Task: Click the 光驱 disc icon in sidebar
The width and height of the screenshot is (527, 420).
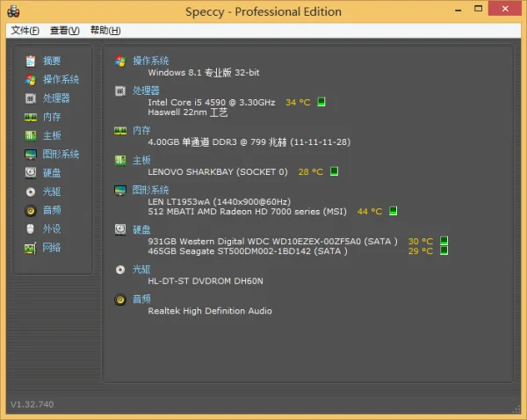Action: (31, 192)
